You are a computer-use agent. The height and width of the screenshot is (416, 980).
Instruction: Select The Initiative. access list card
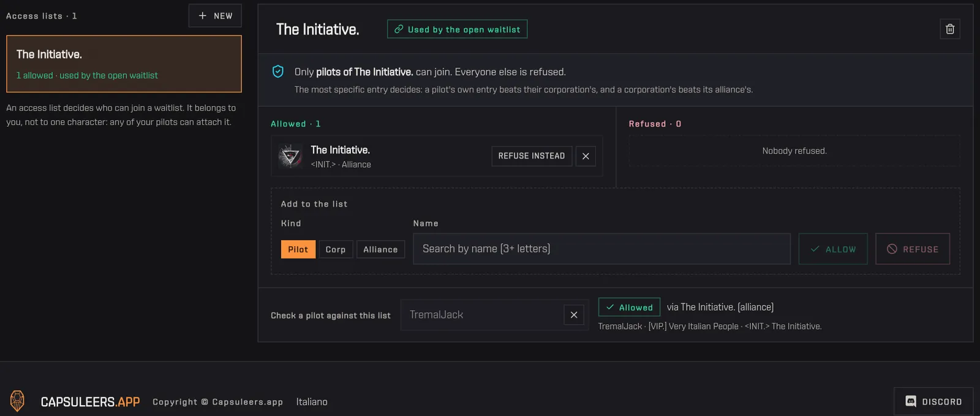[124, 64]
